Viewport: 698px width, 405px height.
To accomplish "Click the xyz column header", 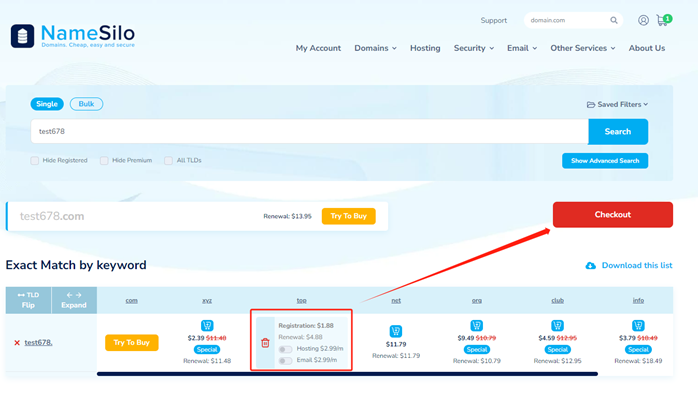I will 207,300.
